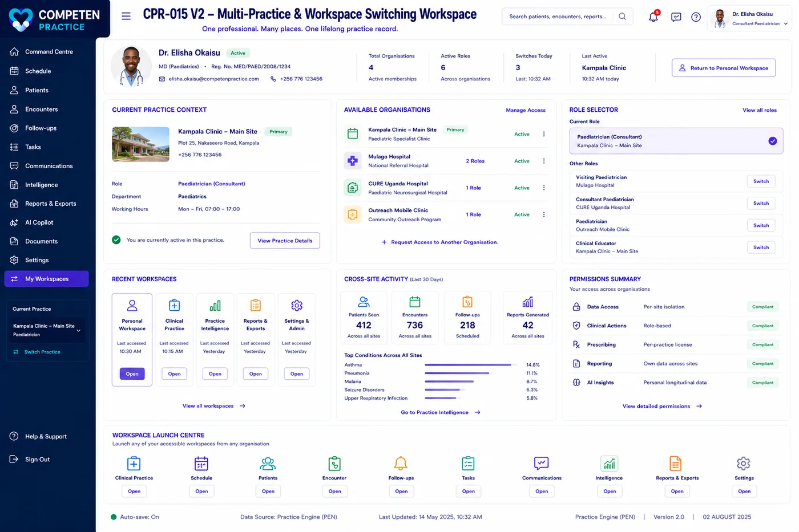Click View all roles link

(760, 110)
